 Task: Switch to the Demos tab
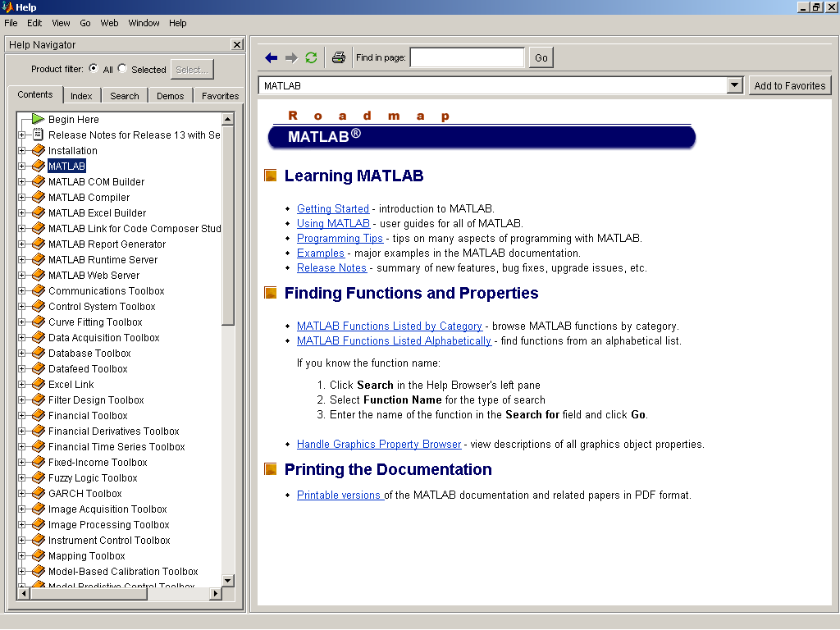pyautogui.click(x=171, y=95)
